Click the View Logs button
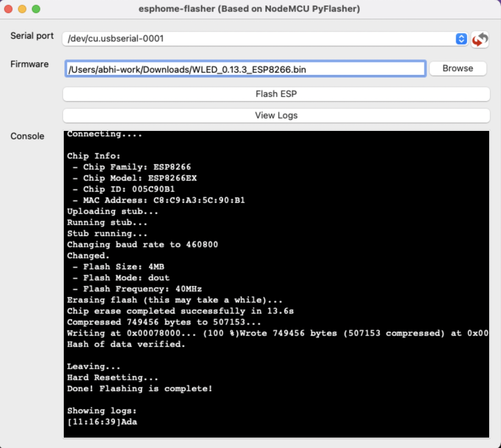The image size is (501, 448). pos(276,115)
